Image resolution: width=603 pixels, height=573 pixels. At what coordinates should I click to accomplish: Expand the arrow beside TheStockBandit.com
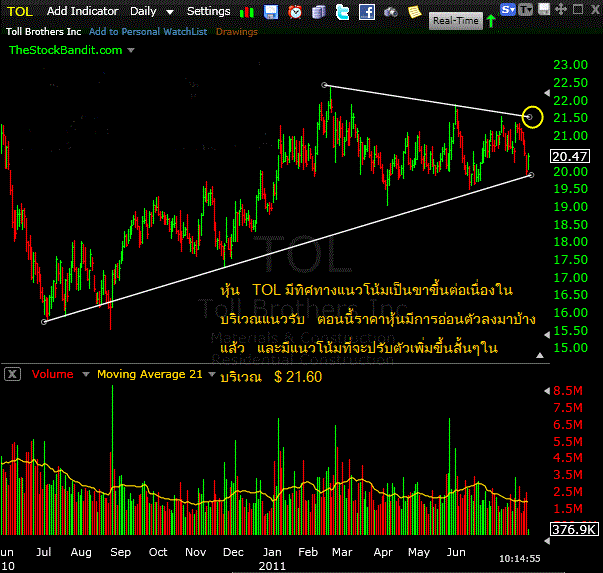pyautogui.click(x=131, y=50)
